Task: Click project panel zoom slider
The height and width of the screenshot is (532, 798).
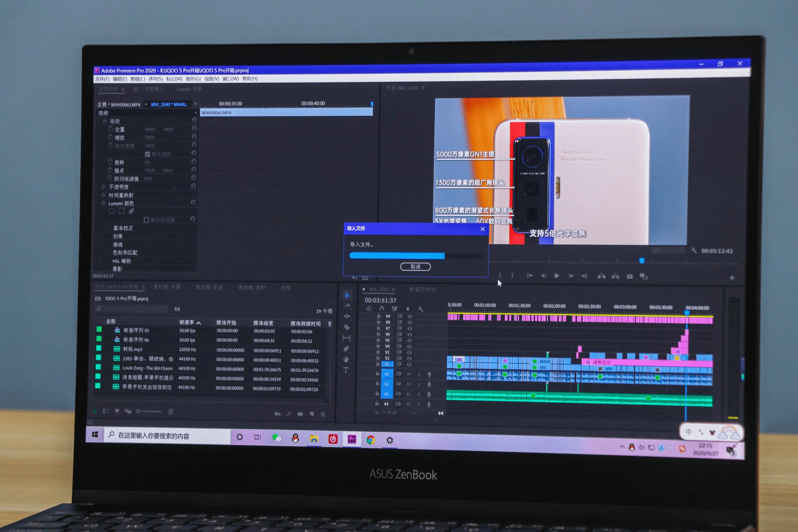Action: click(x=148, y=411)
